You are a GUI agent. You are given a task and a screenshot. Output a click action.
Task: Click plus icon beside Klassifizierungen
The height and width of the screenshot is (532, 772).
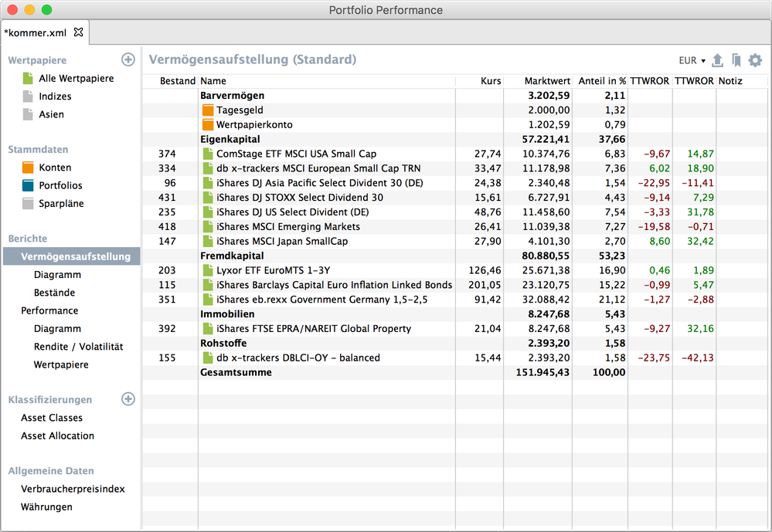coord(128,399)
